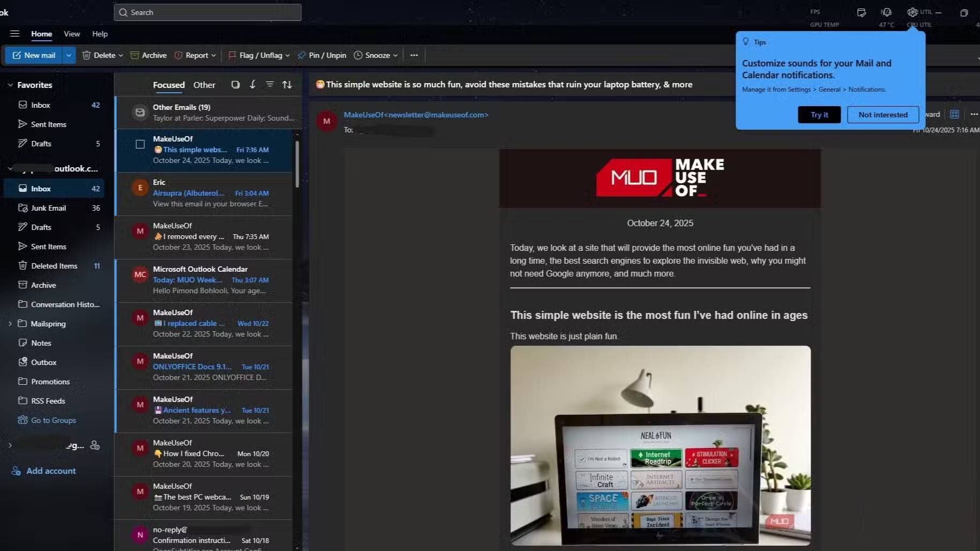Image resolution: width=980 pixels, height=551 pixels.
Task: Open the Microsoft Outlook Calendar email
Action: (204, 280)
